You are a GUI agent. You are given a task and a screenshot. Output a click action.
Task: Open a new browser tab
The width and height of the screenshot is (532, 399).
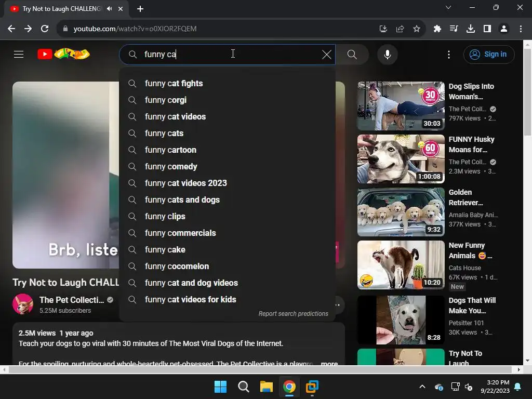pos(140,9)
